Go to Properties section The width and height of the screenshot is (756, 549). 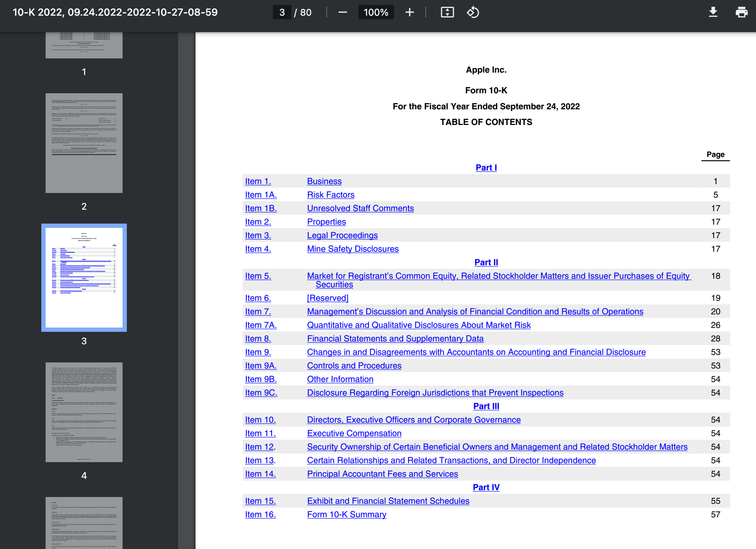(x=326, y=222)
